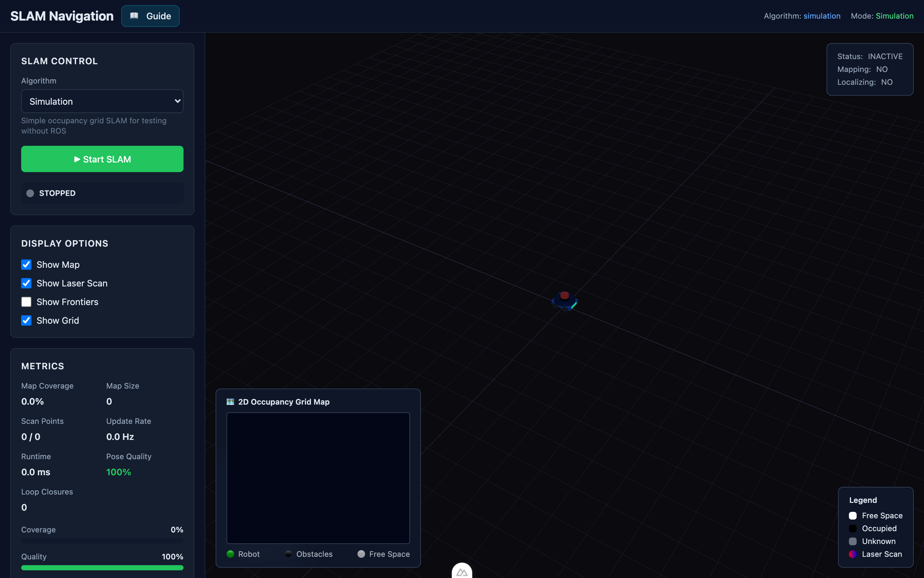Screen dimensions: 924x578
Task: Click the DISPLAY OPTIONS panel heading
Action: click(x=65, y=243)
